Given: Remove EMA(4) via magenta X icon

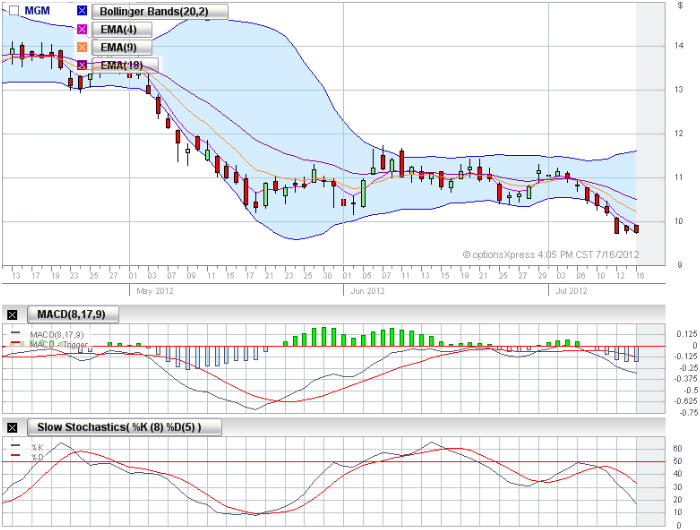Looking at the screenshot, I should coord(82,29).
